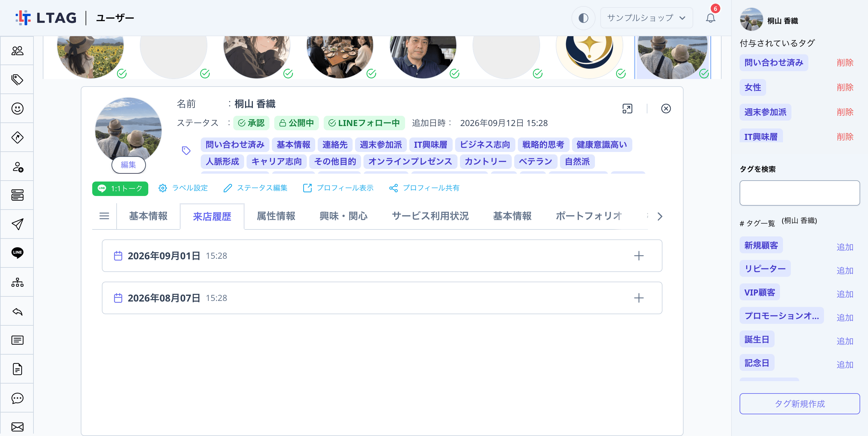Image resolution: width=868 pixels, height=436 pixels.
Task: Open the document file sidebar icon
Action: coord(17,369)
